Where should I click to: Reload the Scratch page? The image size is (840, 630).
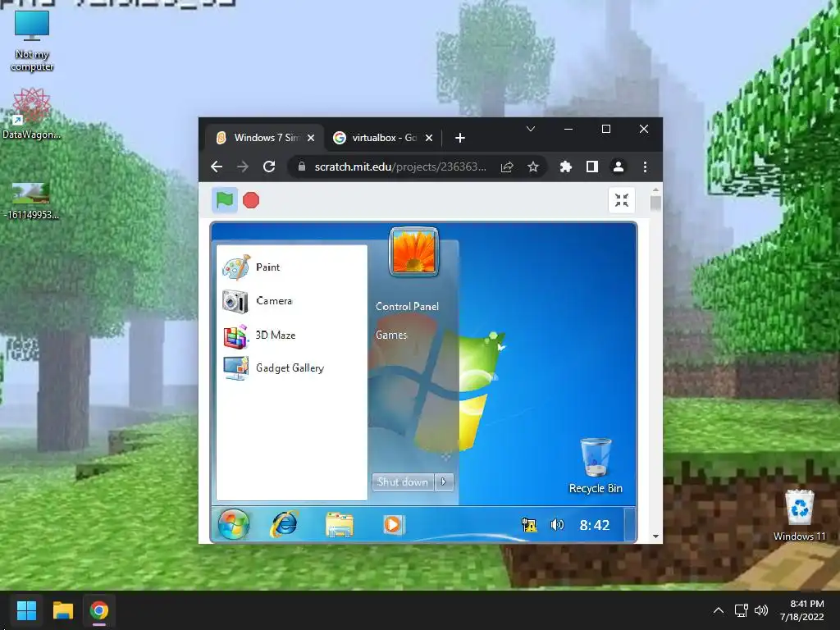(269, 167)
